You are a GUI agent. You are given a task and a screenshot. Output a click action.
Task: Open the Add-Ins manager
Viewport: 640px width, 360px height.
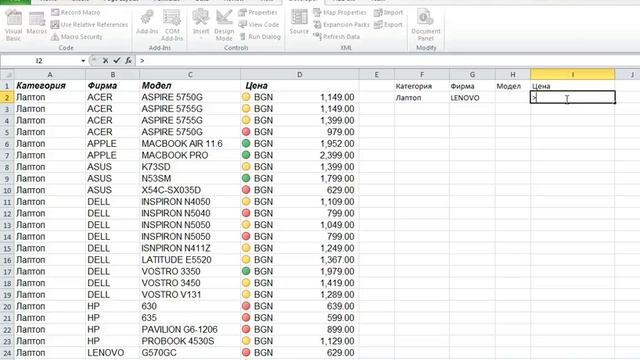click(x=147, y=23)
